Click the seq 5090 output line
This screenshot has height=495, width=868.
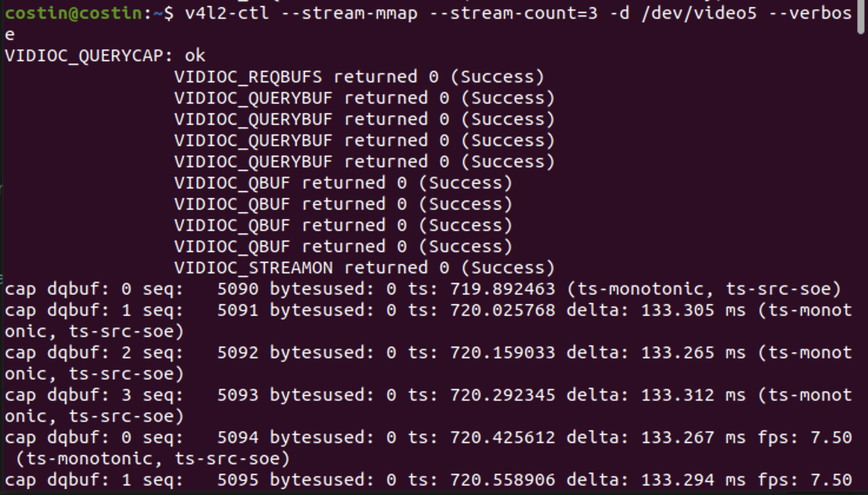click(x=423, y=289)
